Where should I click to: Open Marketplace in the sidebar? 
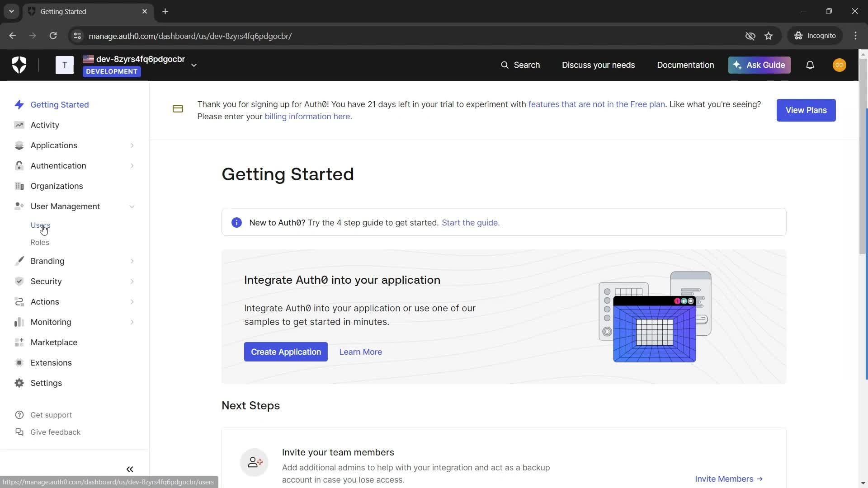point(54,343)
